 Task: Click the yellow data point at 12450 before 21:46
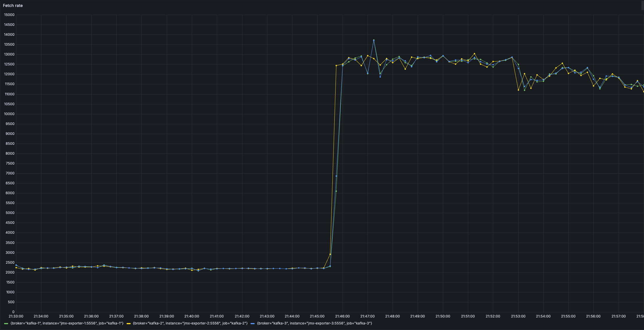tap(336, 65)
